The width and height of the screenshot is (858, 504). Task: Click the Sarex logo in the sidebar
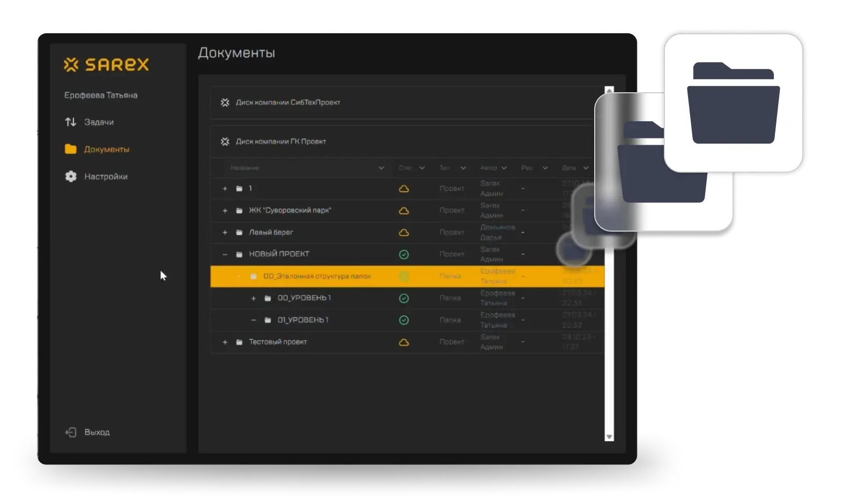click(106, 65)
